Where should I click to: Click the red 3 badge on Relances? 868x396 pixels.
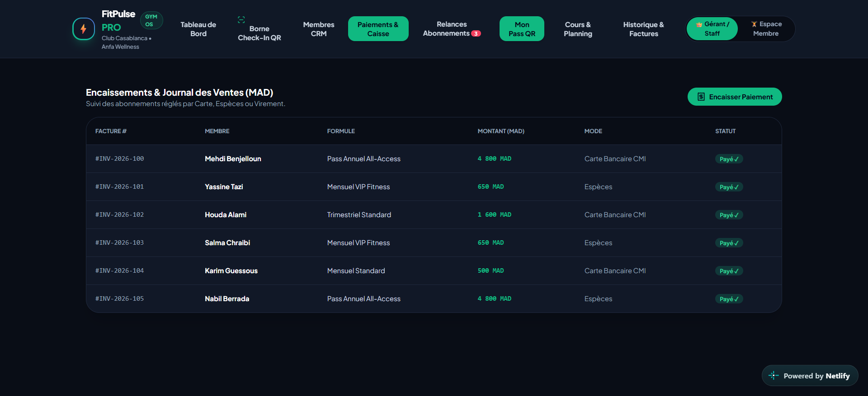[x=476, y=33]
